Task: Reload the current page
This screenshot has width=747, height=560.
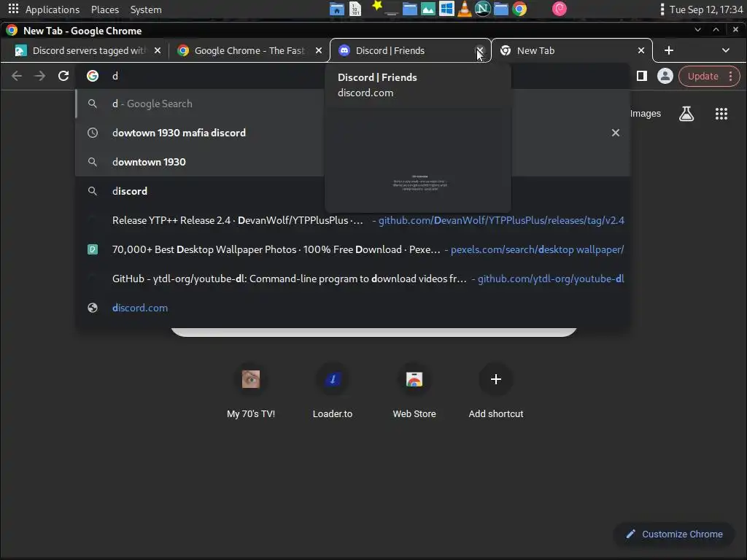Action: [63, 76]
